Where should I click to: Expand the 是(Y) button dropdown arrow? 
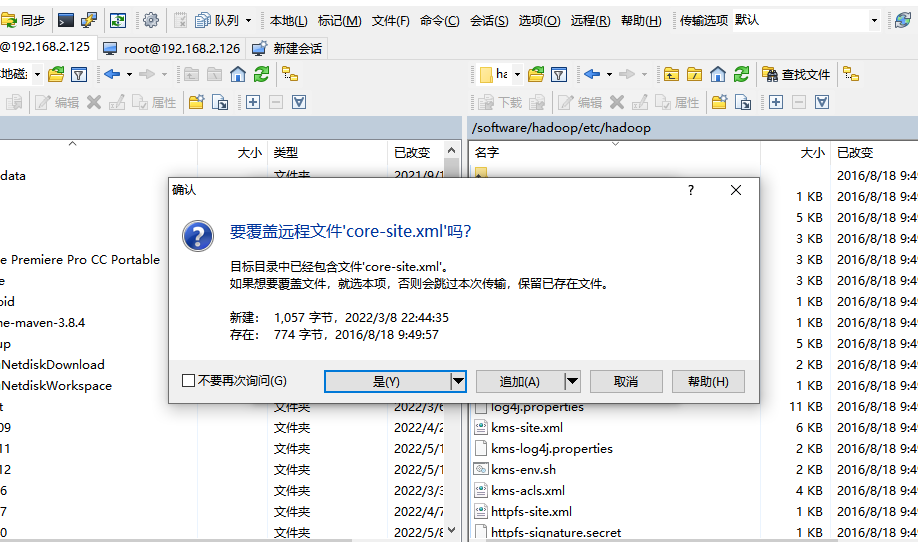458,382
